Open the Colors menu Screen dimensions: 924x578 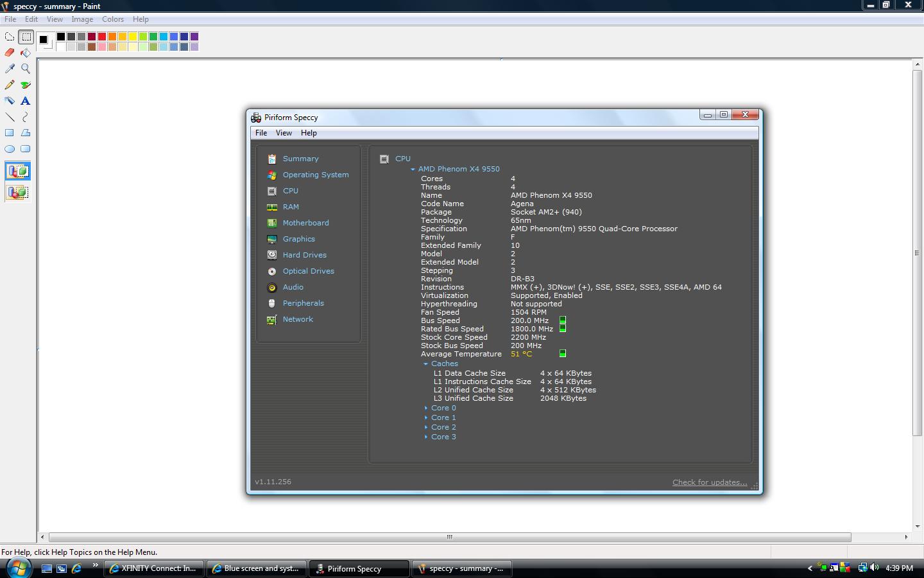tap(113, 19)
